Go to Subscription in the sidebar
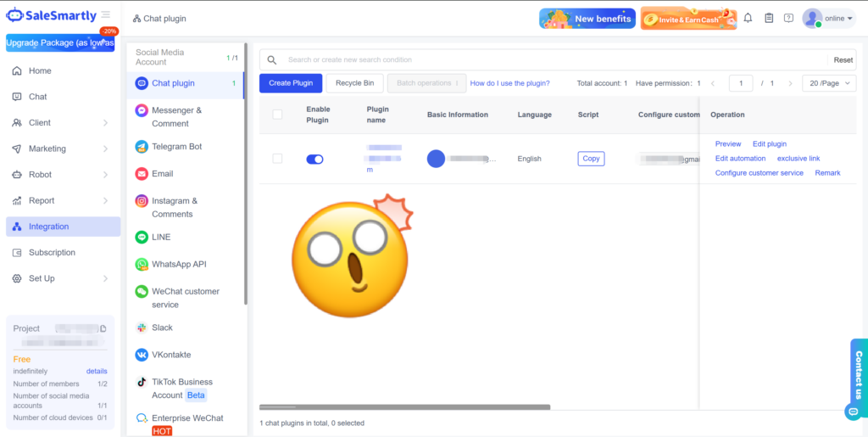Screen dimensions: 868x437 (52, 253)
